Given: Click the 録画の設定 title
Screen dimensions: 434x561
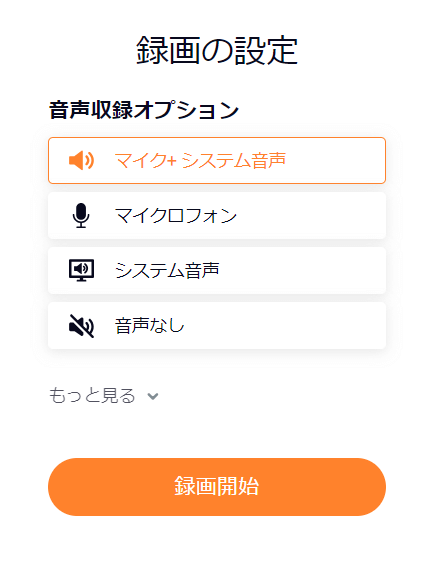Looking at the screenshot, I should pos(217,50).
